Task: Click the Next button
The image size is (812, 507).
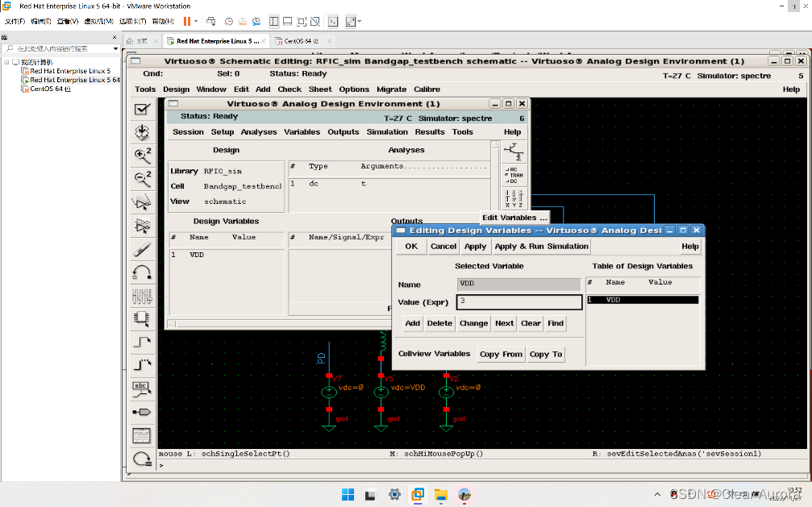Action: [504, 323]
